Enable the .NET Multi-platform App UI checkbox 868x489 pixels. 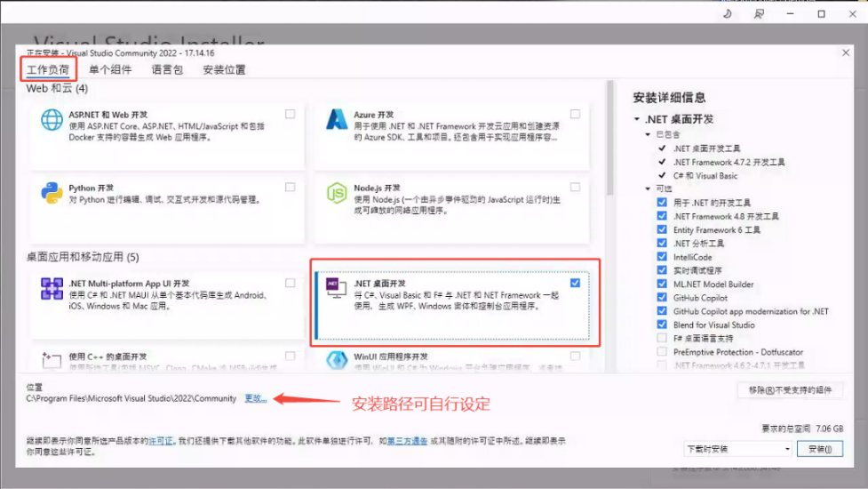pos(290,283)
